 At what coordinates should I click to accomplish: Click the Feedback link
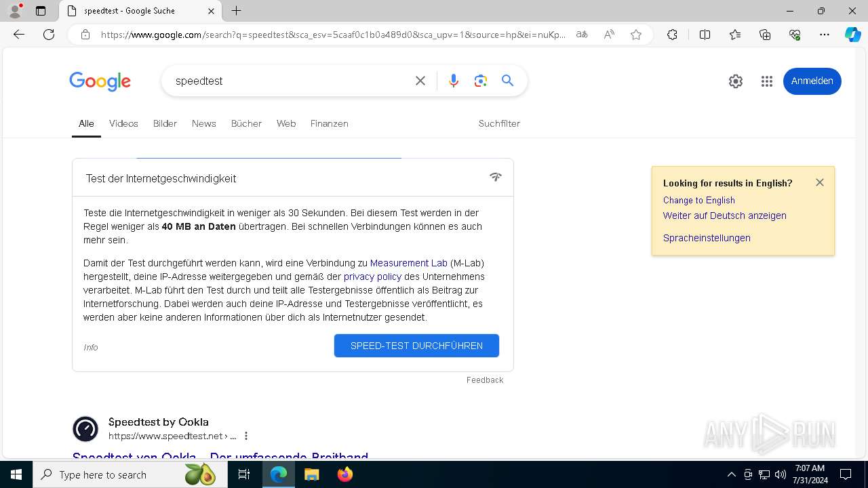point(485,380)
